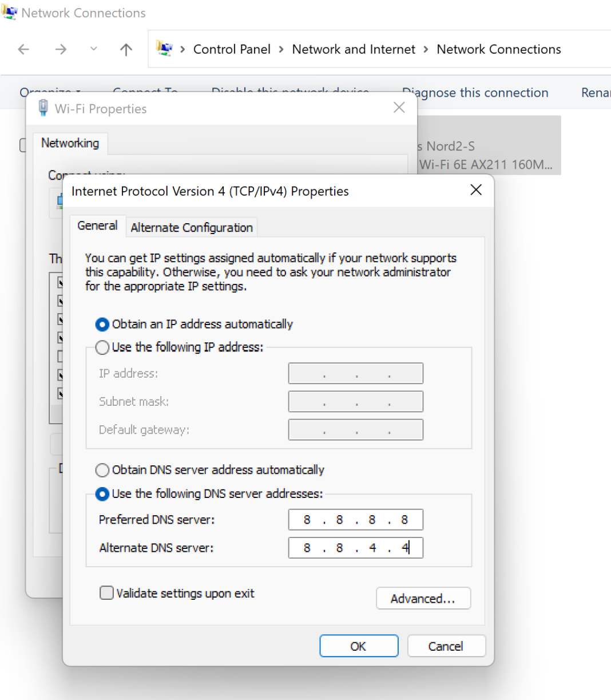Screen dimensions: 611x700
Task: Click the forward navigation arrow
Action: [x=61, y=49]
